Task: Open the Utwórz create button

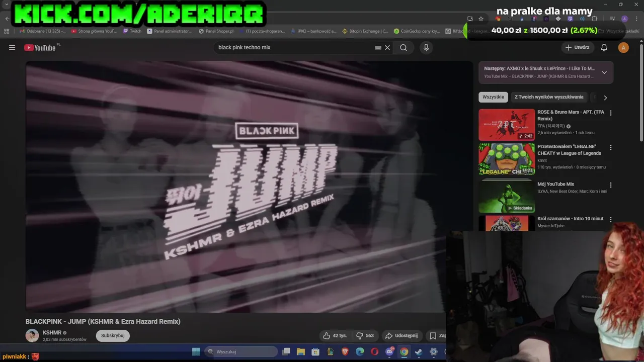Action: click(x=577, y=48)
